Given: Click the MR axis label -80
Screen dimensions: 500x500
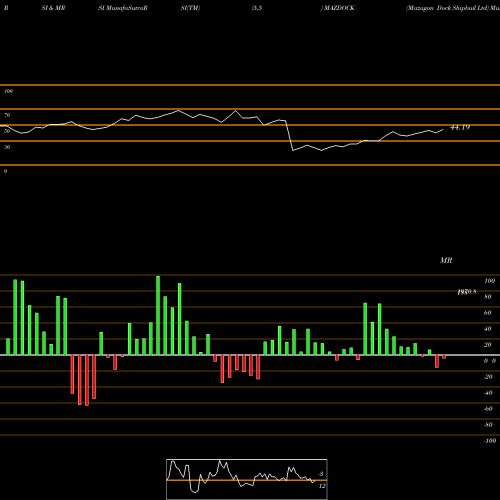Looking at the screenshot, I should 488,425.
